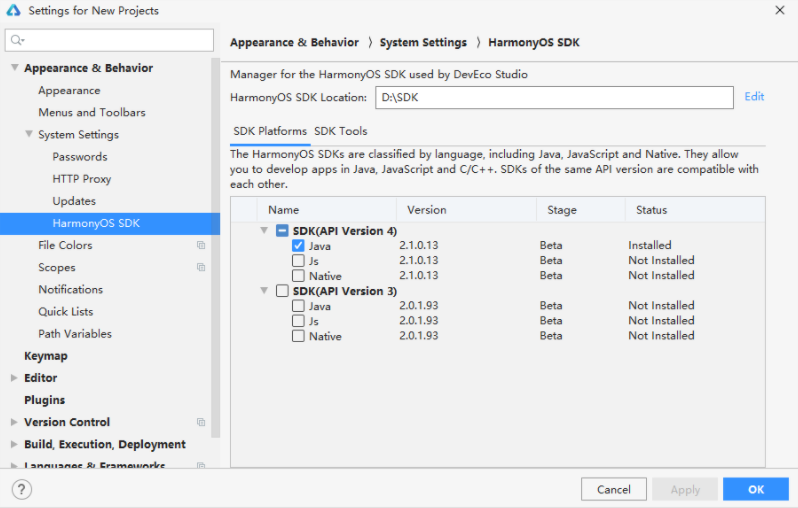The height and width of the screenshot is (508, 798).
Task: Check Java under API Version 3
Action: (298, 306)
